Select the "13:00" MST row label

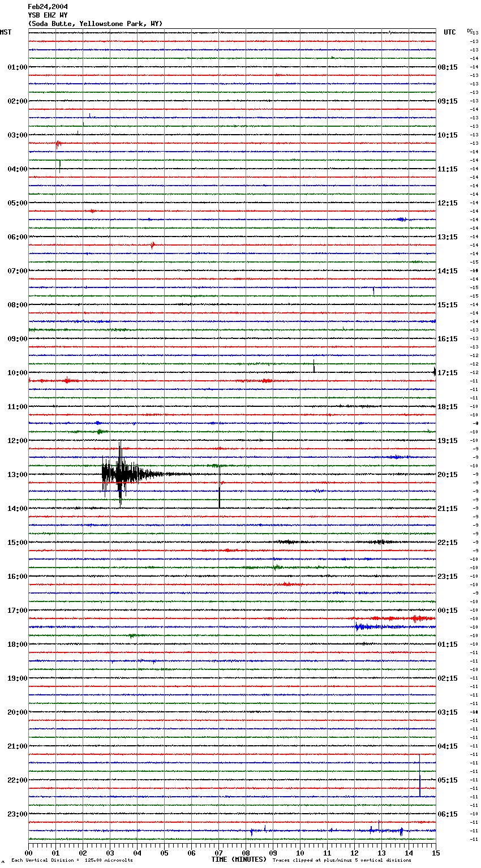[18, 475]
